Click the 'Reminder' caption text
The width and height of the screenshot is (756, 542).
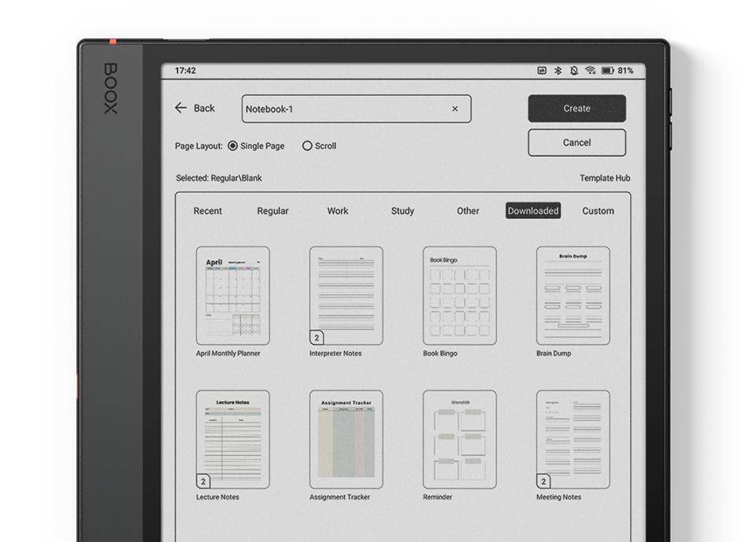(x=438, y=496)
